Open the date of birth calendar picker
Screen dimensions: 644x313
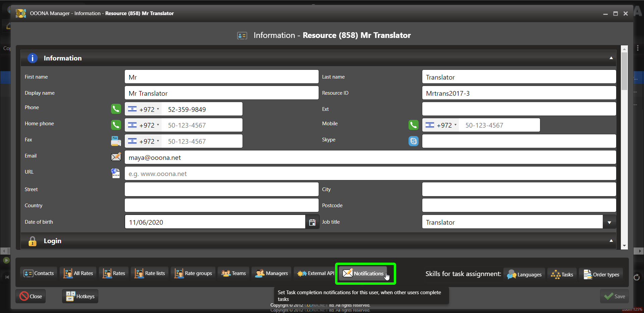312,222
